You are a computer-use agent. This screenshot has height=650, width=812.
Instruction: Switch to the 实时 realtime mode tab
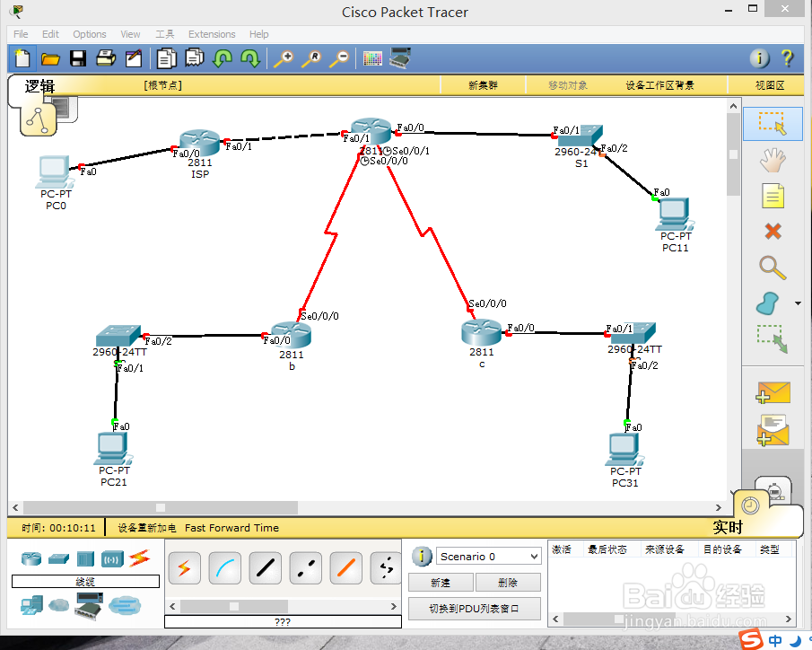click(x=728, y=527)
